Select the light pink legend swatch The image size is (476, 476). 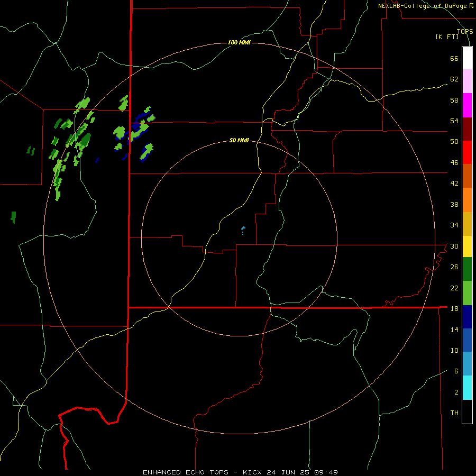pyautogui.click(x=467, y=81)
